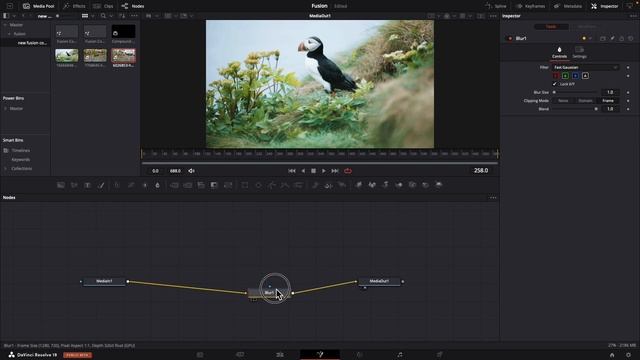Open media pool search
This screenshot has width=640, height=360.
(103, 16)
